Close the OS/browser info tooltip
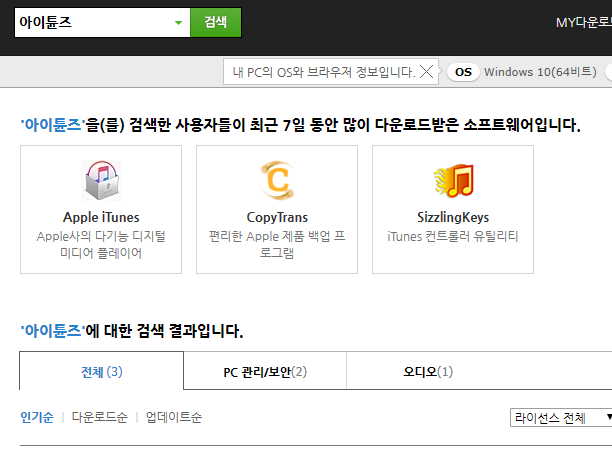The image size is (612, 457). [x=426, y=72]
